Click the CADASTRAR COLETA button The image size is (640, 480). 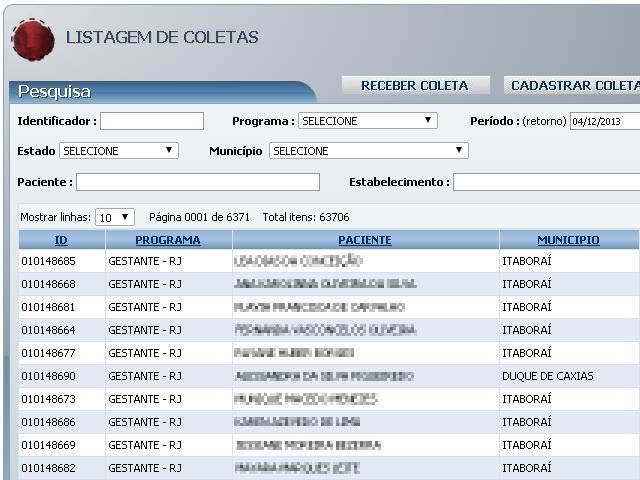pyautogui.click(x=574, y=86)
